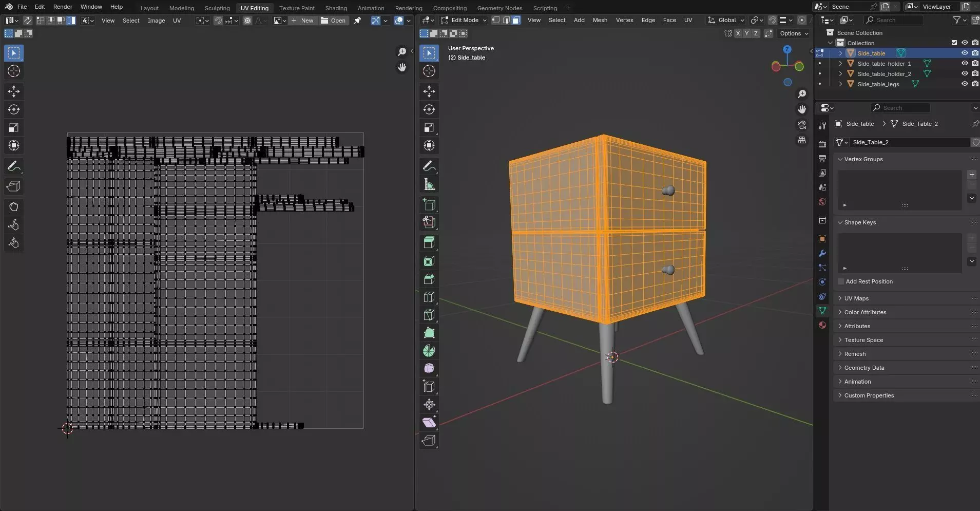
Task: Switch to the Shading workspace tab
Action: click(336, 8)
